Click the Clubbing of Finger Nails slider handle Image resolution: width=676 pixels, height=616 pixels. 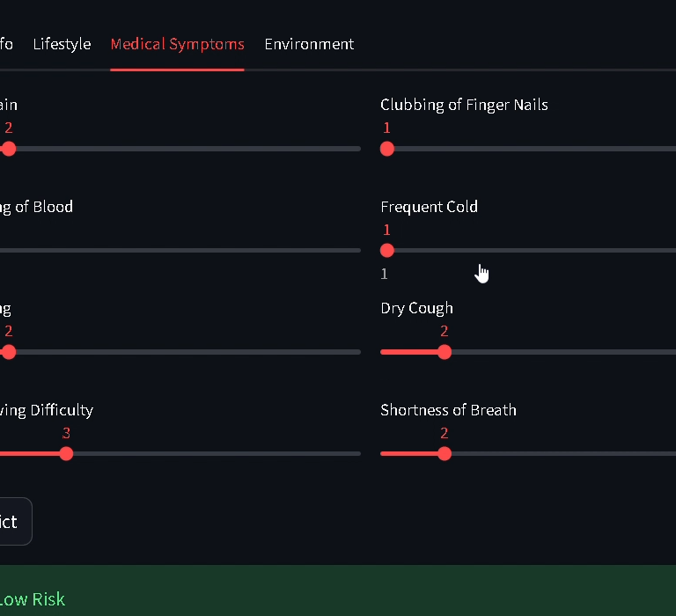(x=387, y=149)
